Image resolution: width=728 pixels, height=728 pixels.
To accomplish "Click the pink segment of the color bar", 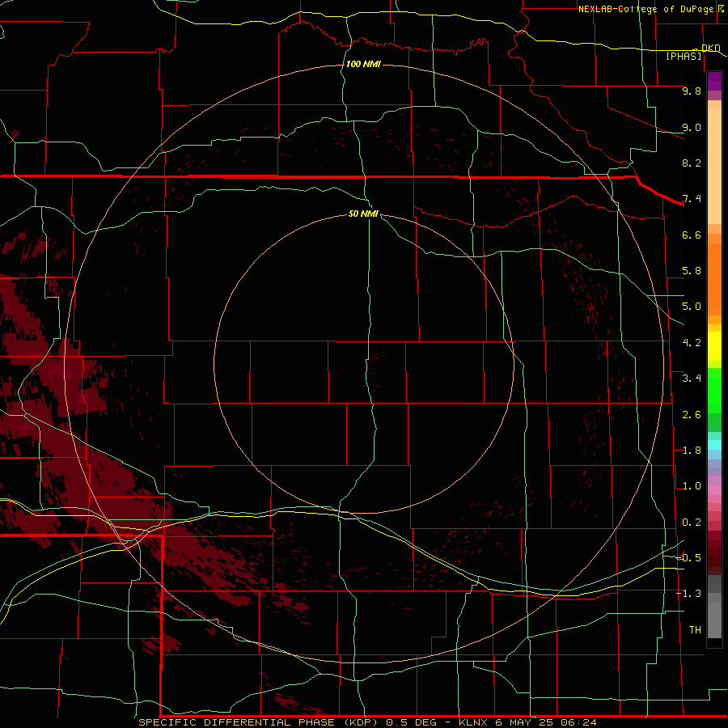I will click(x=714, y=490).
